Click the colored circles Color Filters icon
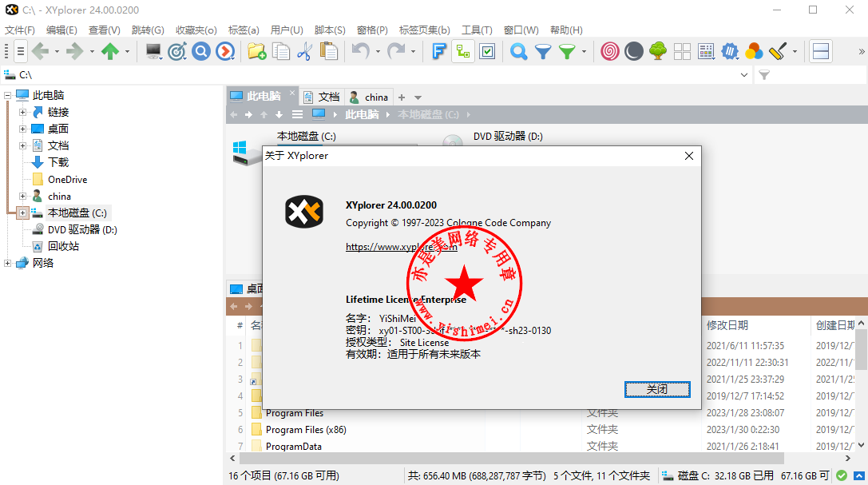 [754, 51]
